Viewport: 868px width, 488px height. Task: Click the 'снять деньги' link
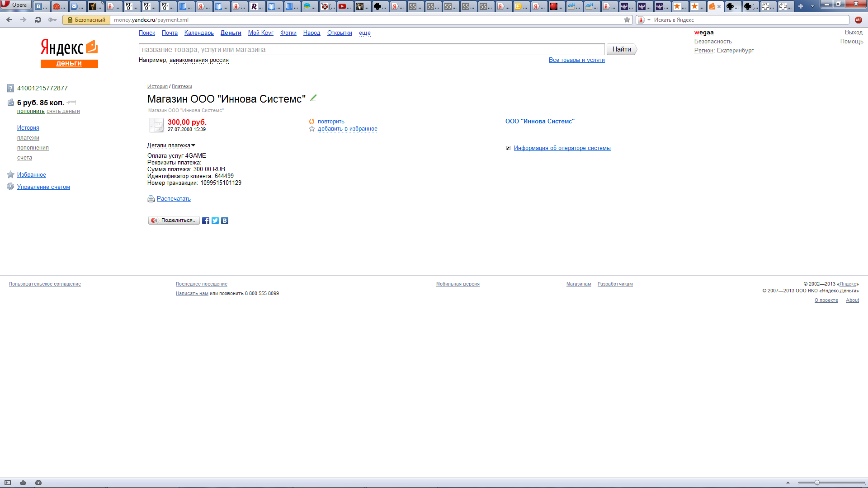(x=63, y=111)
